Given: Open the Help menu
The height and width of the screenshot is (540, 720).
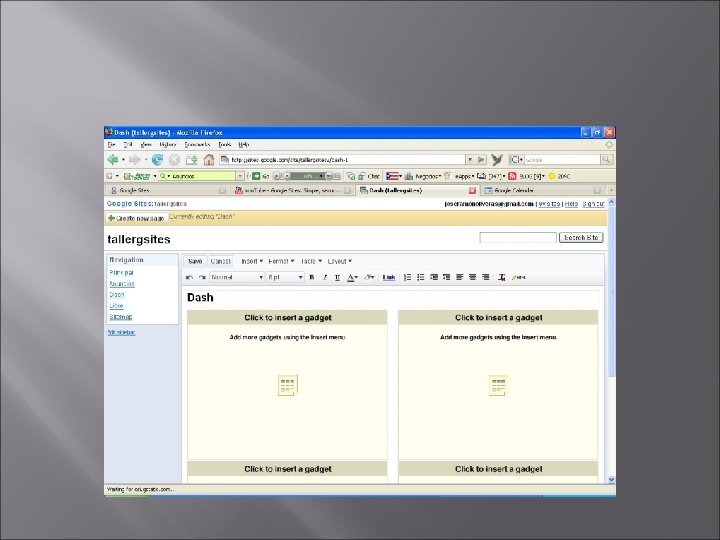Looking at the screenshot, I should click(244, 145).
